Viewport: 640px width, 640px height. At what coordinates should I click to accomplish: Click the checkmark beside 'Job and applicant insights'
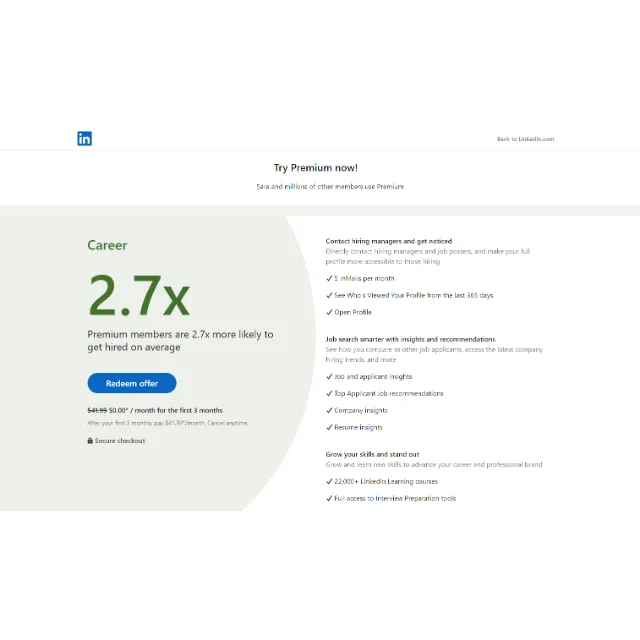point(329,376)
